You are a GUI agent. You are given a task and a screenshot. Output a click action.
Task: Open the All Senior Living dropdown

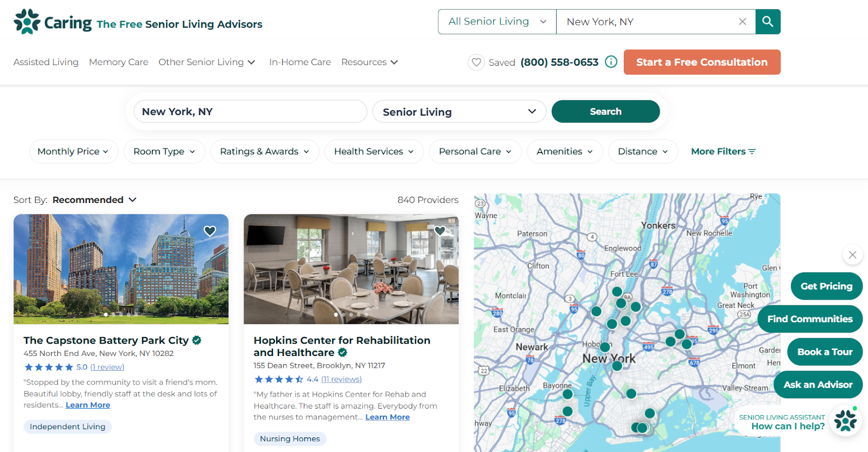tap(497, 22)
